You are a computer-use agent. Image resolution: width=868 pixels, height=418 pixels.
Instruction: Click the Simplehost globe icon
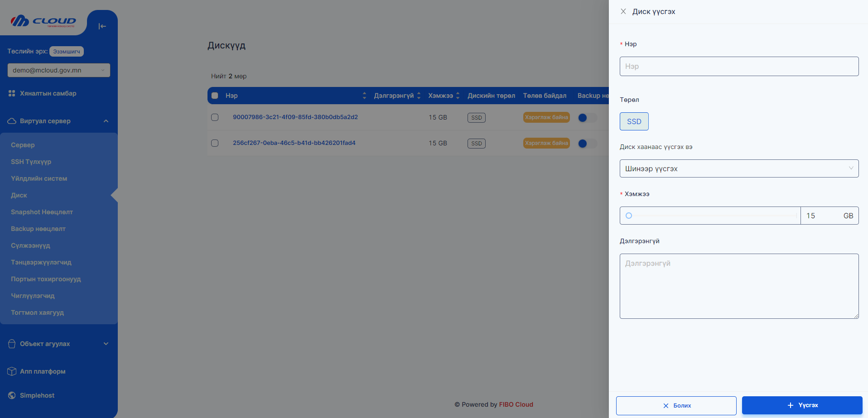12,395
